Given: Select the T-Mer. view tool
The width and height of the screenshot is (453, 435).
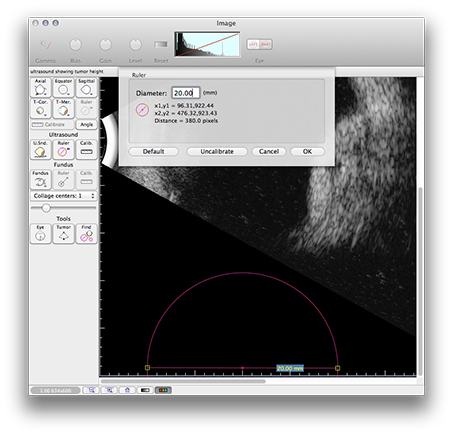Looking at the screenshot, I should [x=63, y=108].
